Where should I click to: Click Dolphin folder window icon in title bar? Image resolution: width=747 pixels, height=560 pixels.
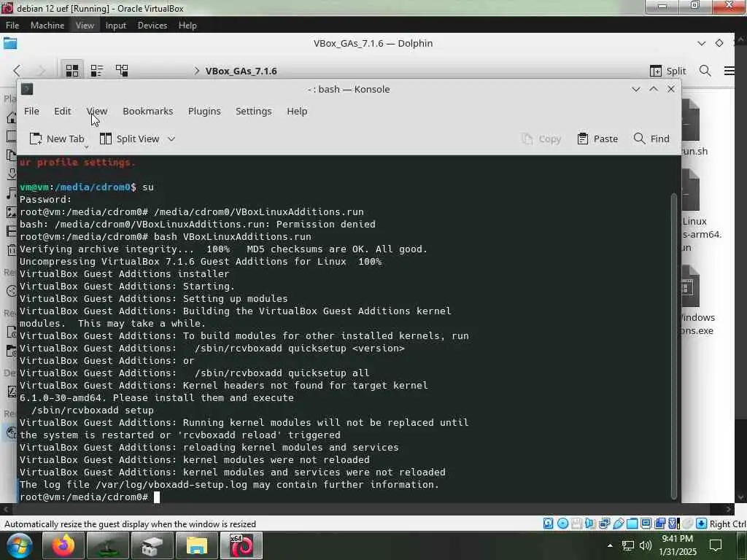(10, 43)
